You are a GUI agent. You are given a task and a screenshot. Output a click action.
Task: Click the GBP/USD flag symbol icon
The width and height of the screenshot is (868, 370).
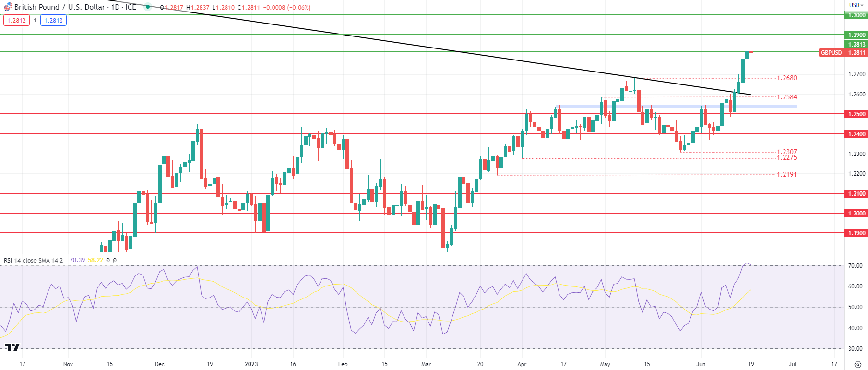pyautogui.click(x=8, y=7)
